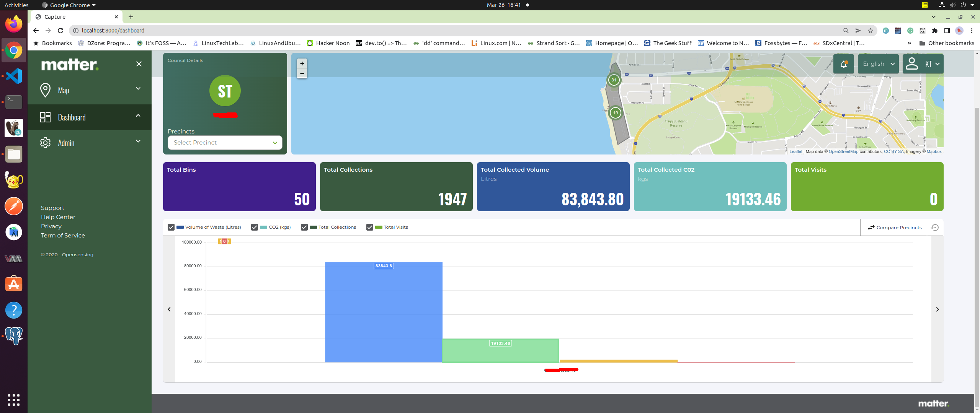Click the chart reset history icon

(x=935, y=228)
